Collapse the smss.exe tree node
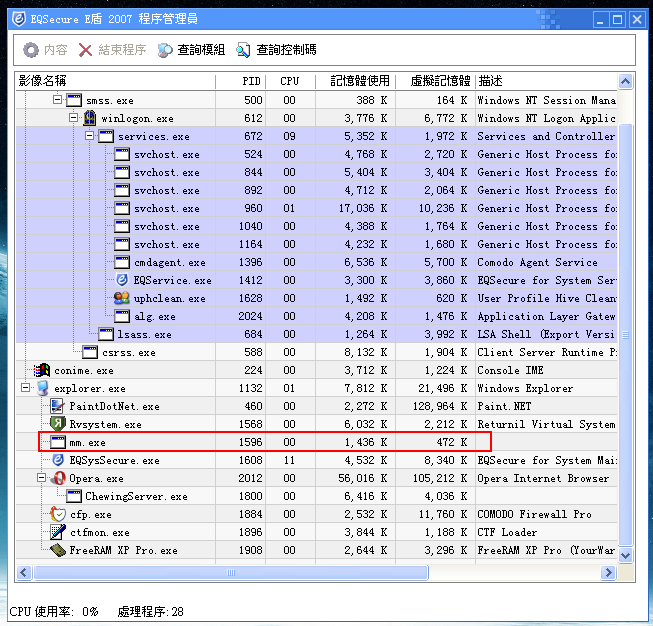This screenshot has height=626, width=653. pyautogui.click(x=57, y=100)
